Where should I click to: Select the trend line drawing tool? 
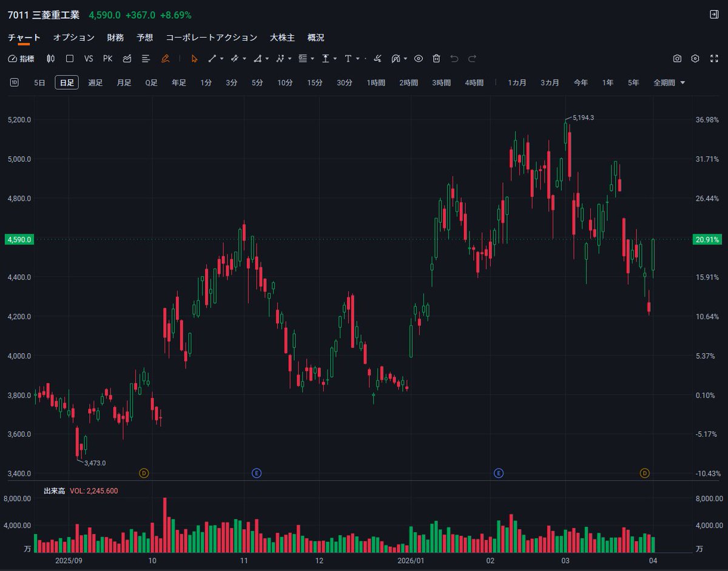pos(212,59)
